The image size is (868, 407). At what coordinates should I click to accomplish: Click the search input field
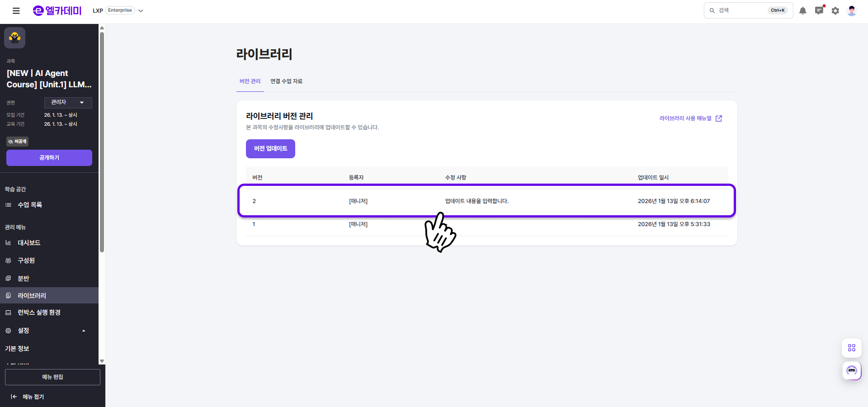point(741,10)
